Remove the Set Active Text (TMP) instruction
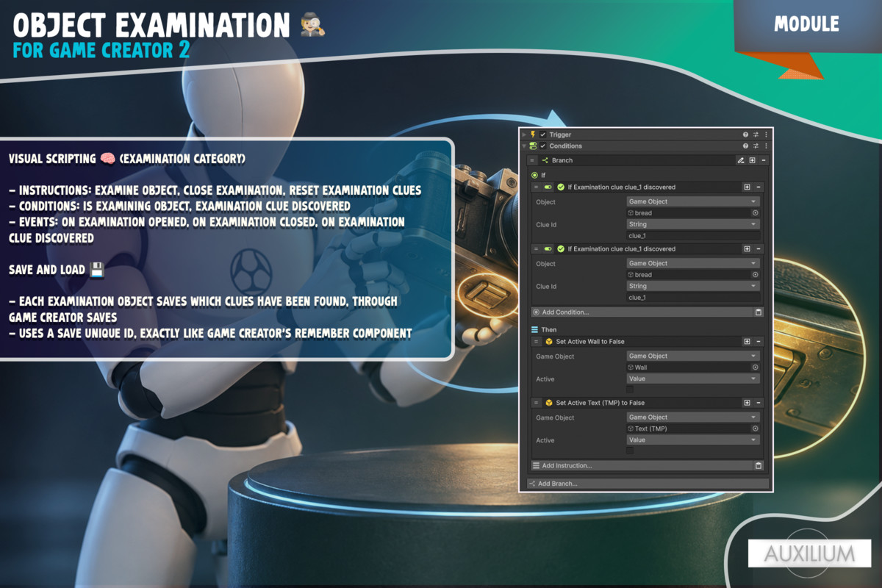This screenshot has height=588, width=882. coord(759,403)
